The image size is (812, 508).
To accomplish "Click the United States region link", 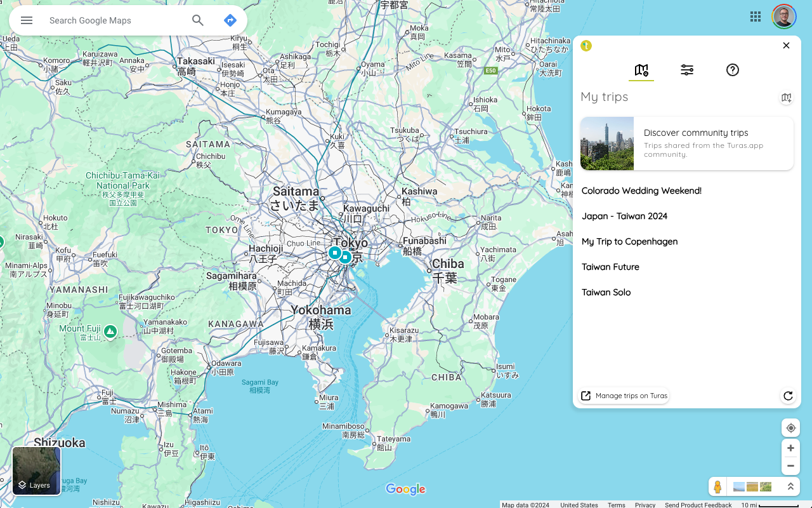I will (579, 505).
